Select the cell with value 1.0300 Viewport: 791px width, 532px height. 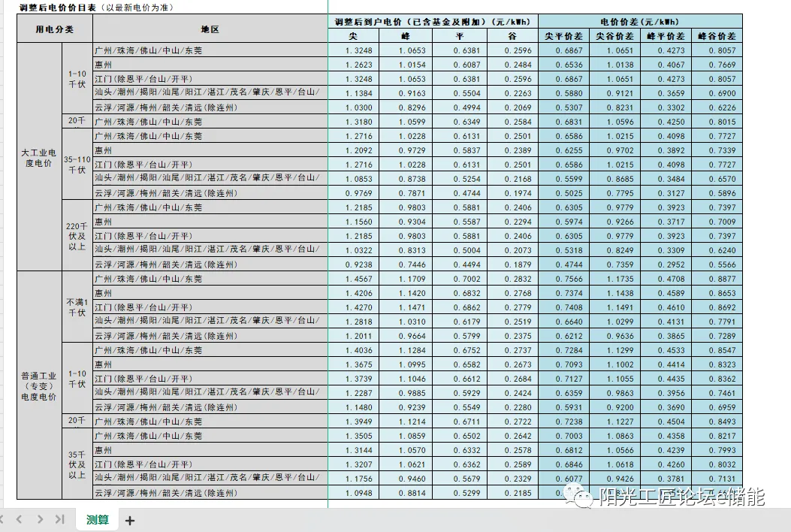[x=353, y=107]
